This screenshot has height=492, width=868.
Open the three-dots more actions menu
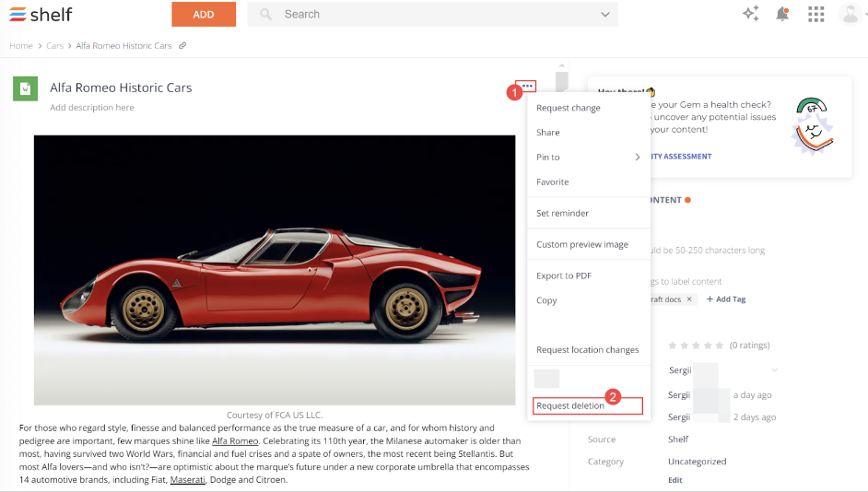click(528, 86)
